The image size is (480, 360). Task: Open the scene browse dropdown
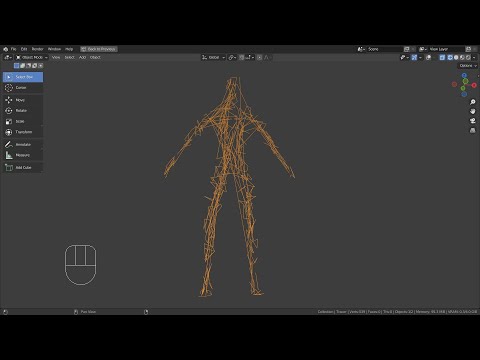[x=361, y=49]
